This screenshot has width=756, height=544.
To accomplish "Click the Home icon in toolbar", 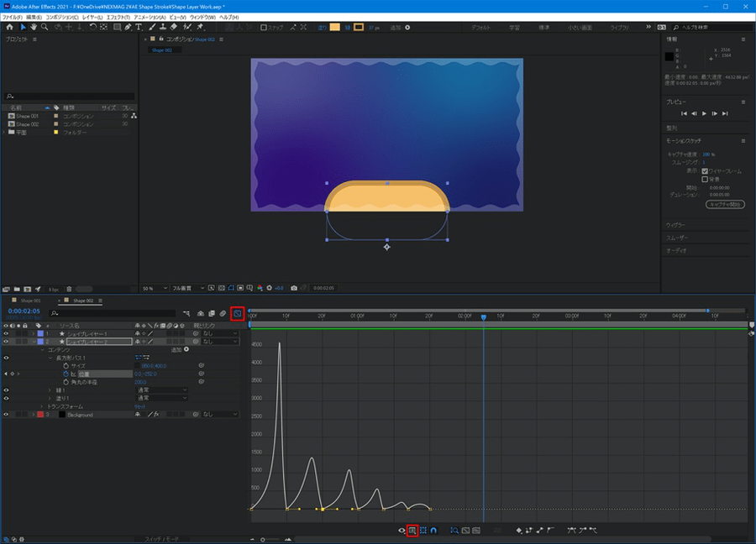I will tap(10, 27).
